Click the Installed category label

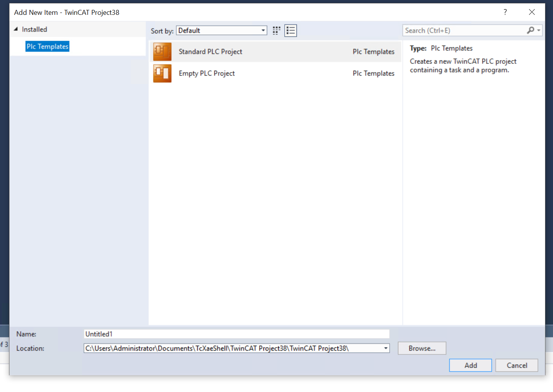35,29
